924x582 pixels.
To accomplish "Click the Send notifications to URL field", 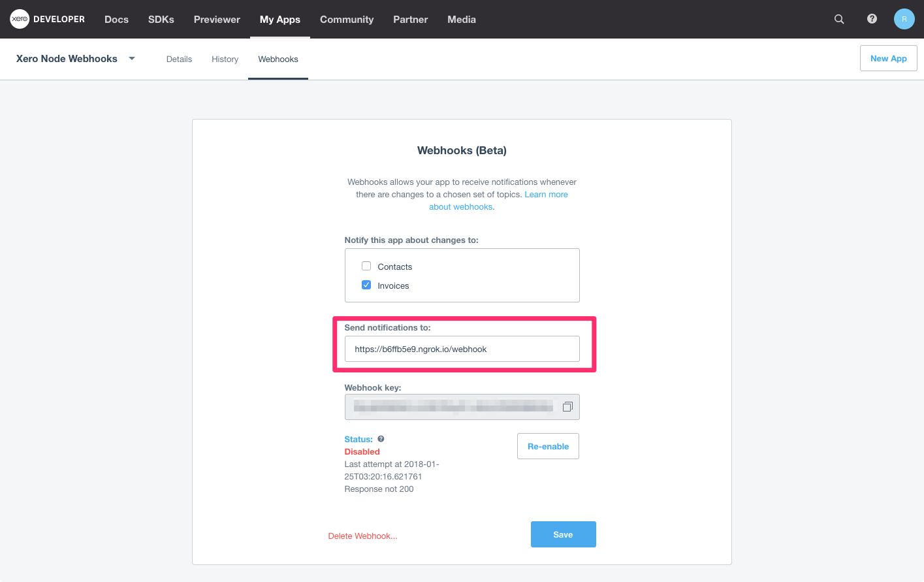I will [462, 348].
